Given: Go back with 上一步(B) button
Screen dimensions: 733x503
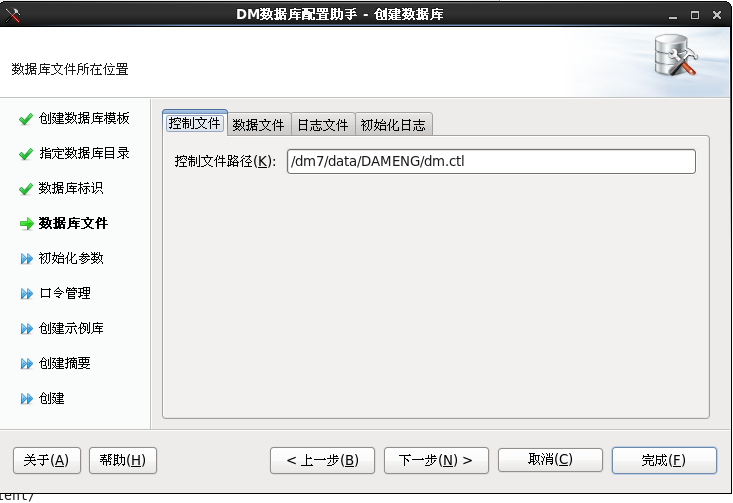Looking at the screenshot, I should pos(322,460).
